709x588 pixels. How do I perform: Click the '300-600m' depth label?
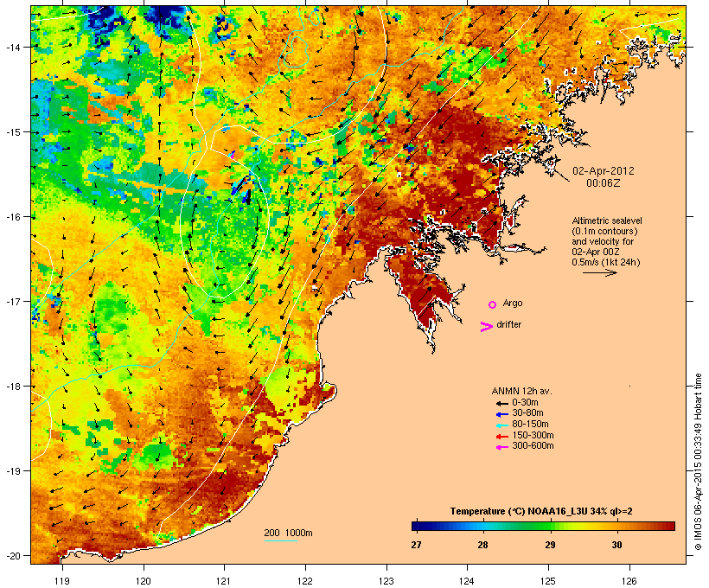pyautogui.click(x=533, y=446)
